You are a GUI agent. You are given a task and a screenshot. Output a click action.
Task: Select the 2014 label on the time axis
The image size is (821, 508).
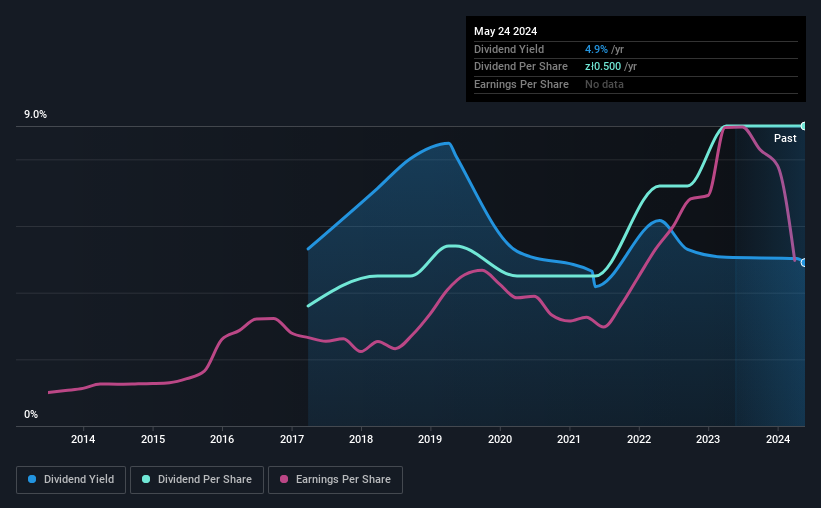pyautogui.click(x=83, y=439)
